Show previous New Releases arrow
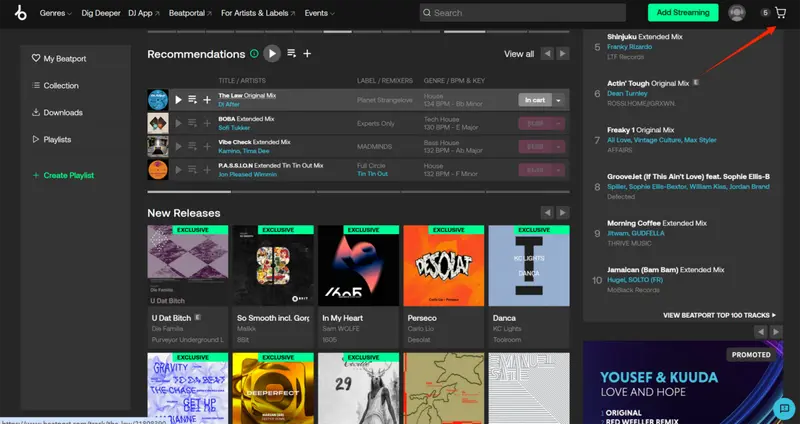Viewport: 800px width, 424px height. pyautogui.click(x=547, y=213)
